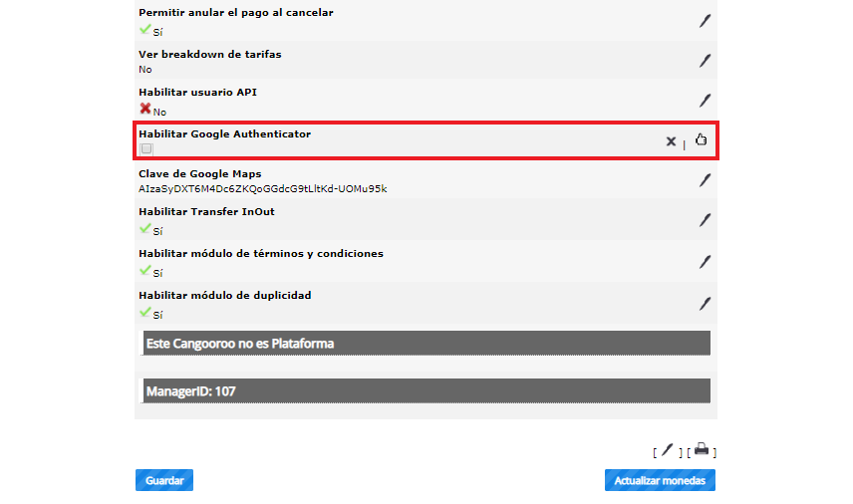The height and width of the screenshot is (504, 853).
Task: Confirm Google Authenticator change with thumbs-up icon
Action: click(701, 139)
